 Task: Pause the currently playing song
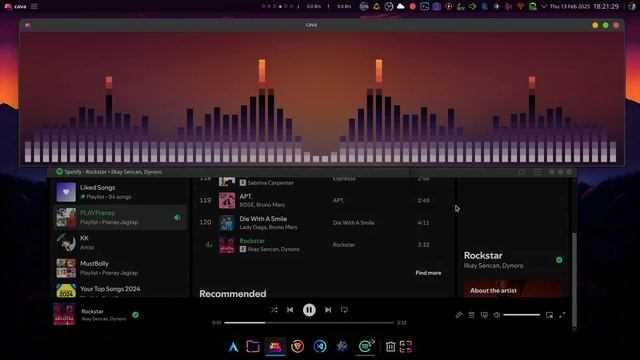[309, 310]
